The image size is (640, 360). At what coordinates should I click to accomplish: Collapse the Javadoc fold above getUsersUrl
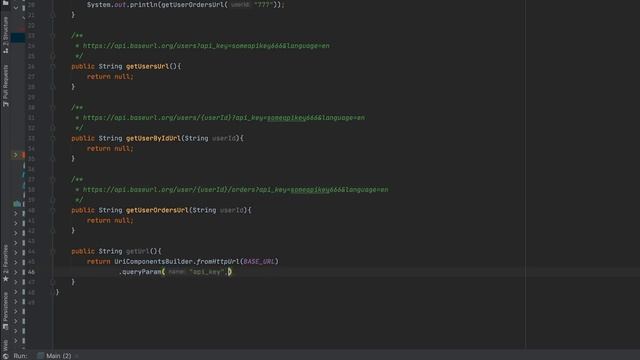click(53, 36)
